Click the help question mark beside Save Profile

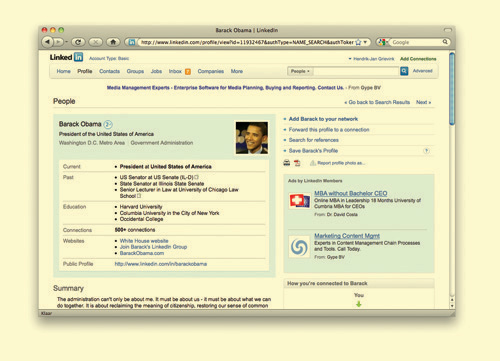(x=426, y=151)
